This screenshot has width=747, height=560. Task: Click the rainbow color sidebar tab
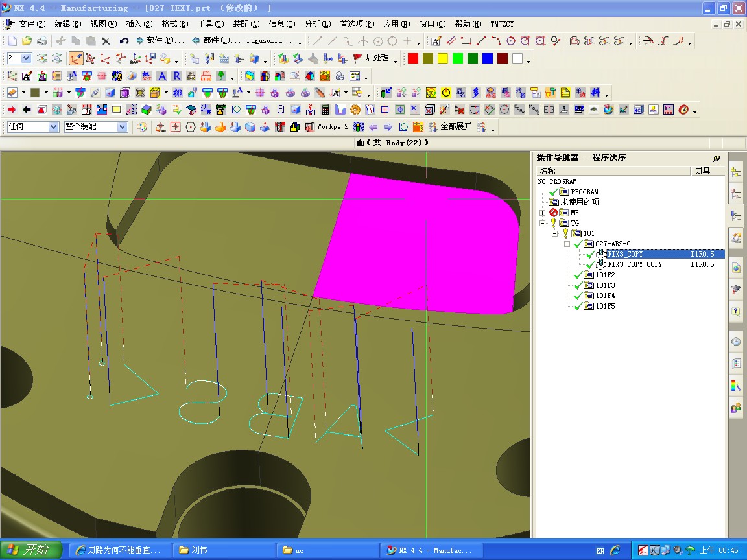(x=736, y=385)
